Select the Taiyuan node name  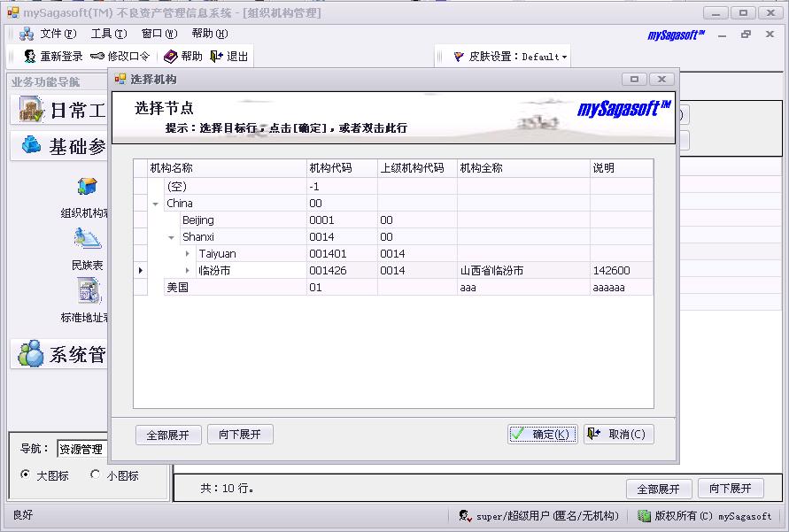(x=217, y=254)
